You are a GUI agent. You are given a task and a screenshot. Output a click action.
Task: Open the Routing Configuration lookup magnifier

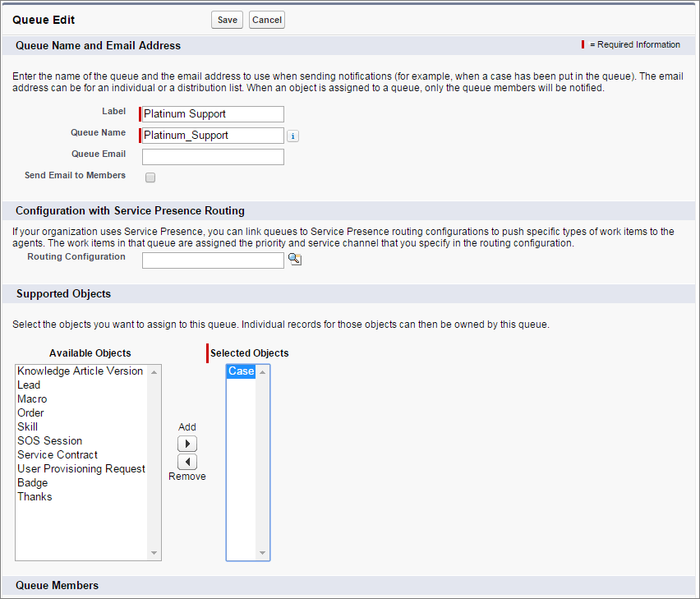(x=295, y=259)
